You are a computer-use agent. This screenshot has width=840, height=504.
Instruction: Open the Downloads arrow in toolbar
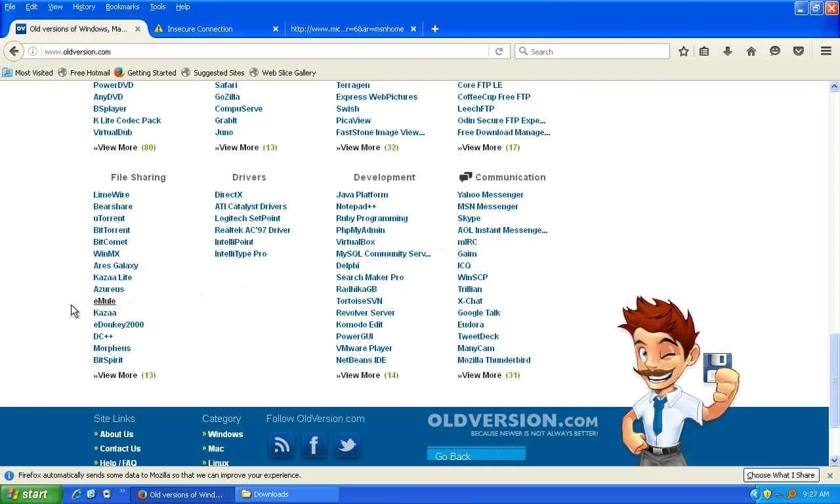(x=728, y=51)
